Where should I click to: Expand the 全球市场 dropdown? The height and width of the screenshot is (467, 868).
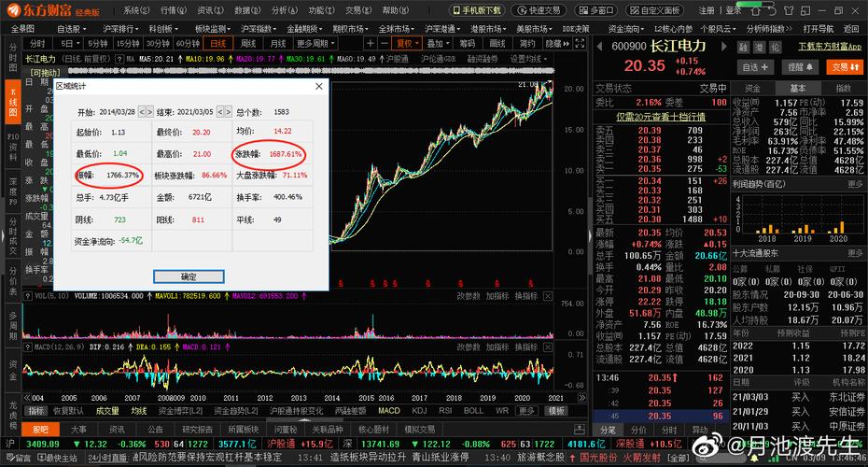[397, 28]
